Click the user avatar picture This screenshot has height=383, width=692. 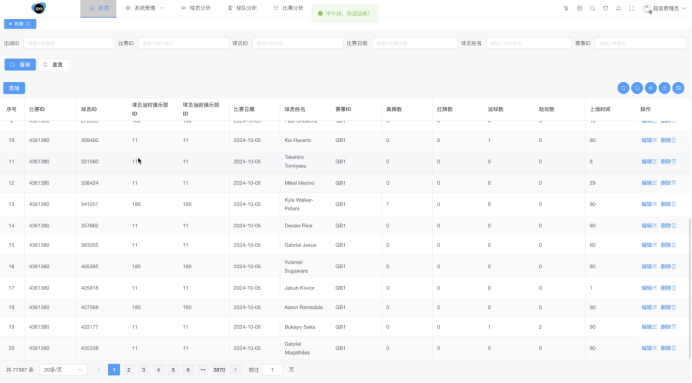coord(647,8)
